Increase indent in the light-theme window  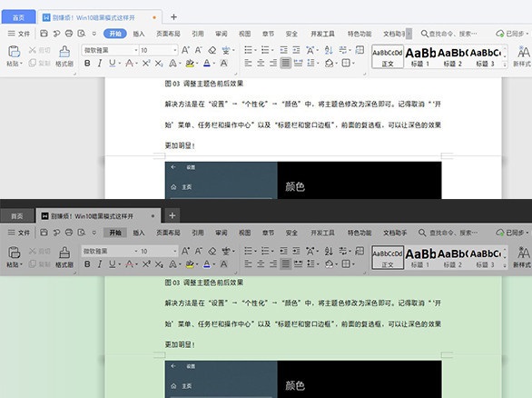pos(296,50)
